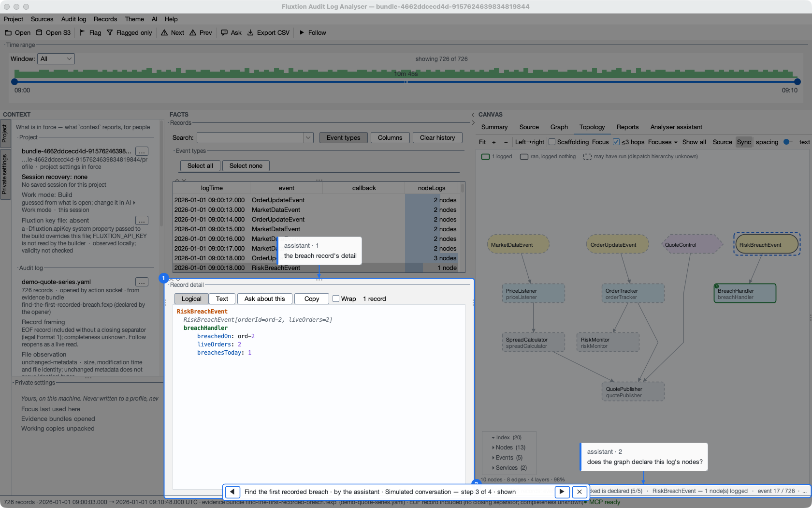Filter to Flagged only records
This screenshot has width=812, height=508.
point(130,32)
